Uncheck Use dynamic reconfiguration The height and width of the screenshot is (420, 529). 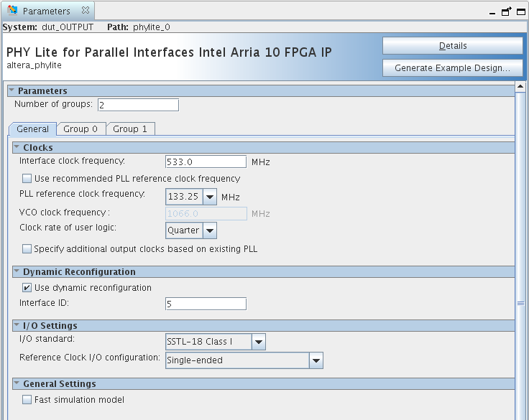[x=27, y=288]
